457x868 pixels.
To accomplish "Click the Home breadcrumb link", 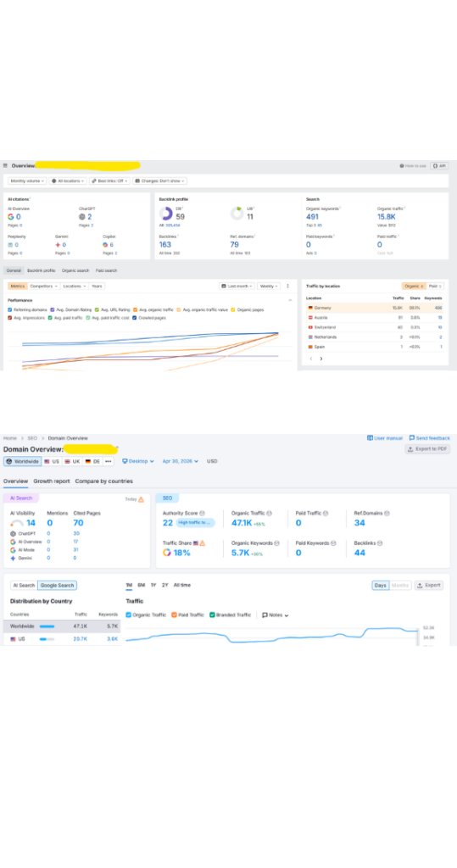I will click(x=10, y=438).
